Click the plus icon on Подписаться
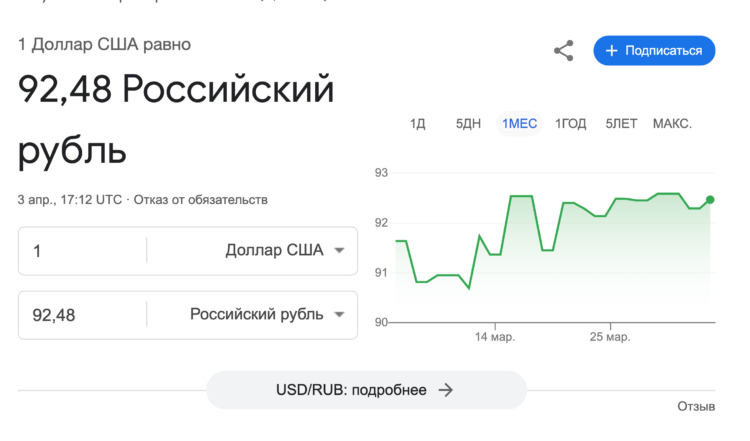This screenshot has width=750, height=441. coord(612,51)
